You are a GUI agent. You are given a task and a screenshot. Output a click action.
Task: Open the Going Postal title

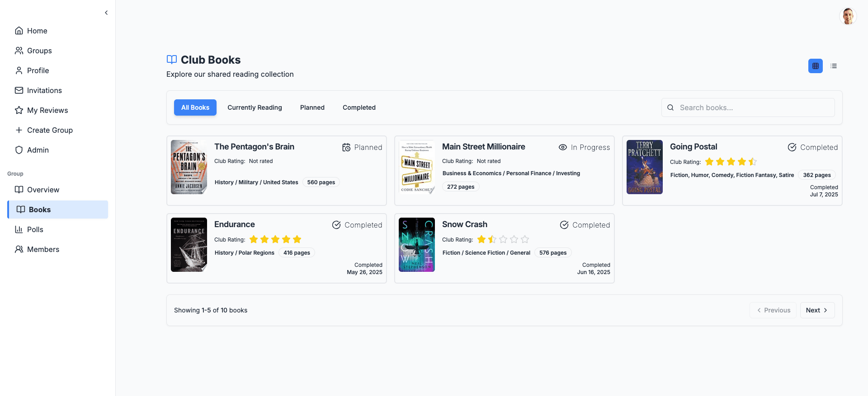693,147
